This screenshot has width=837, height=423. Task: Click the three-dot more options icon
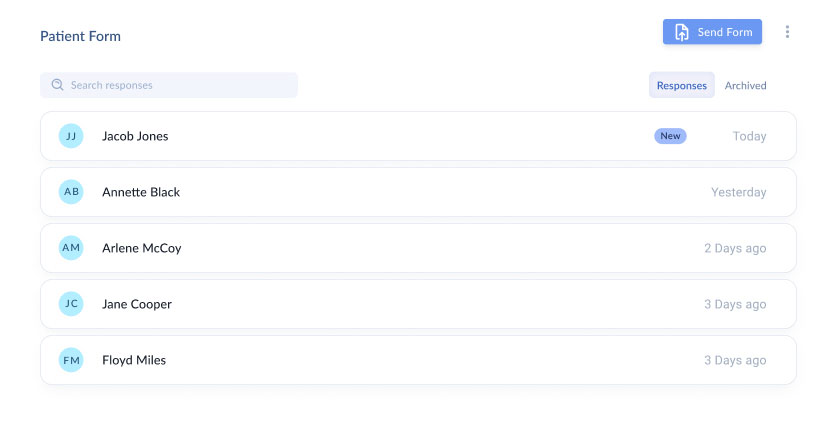(x=787, y=32)
